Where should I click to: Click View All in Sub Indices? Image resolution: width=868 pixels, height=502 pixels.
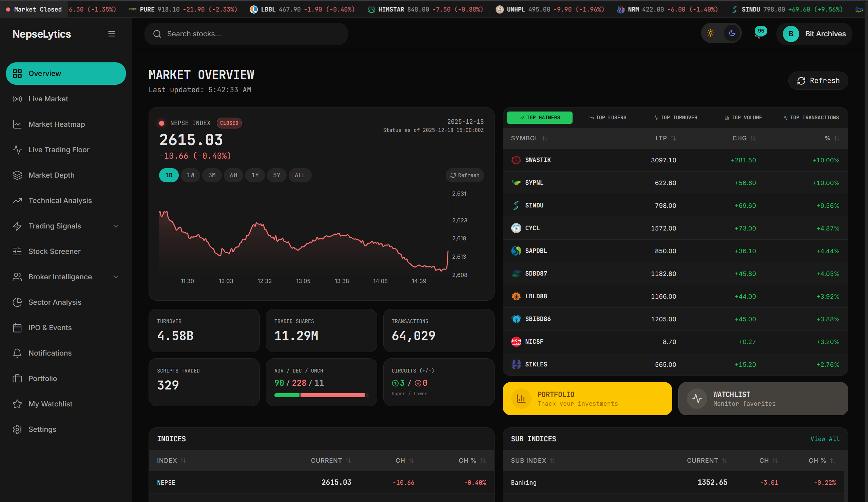[x=825, y=439]
